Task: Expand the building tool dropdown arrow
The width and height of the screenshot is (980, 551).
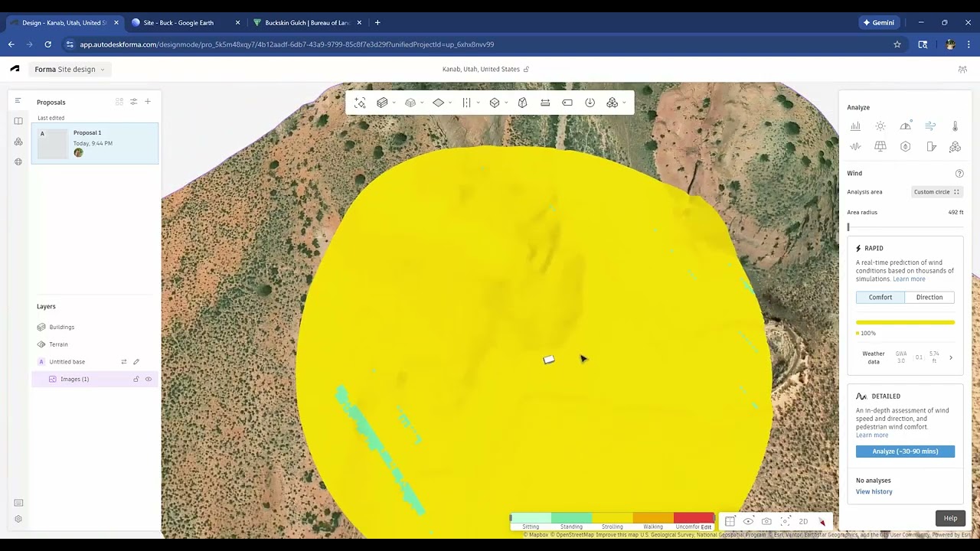Action: [x=394, y=103]
